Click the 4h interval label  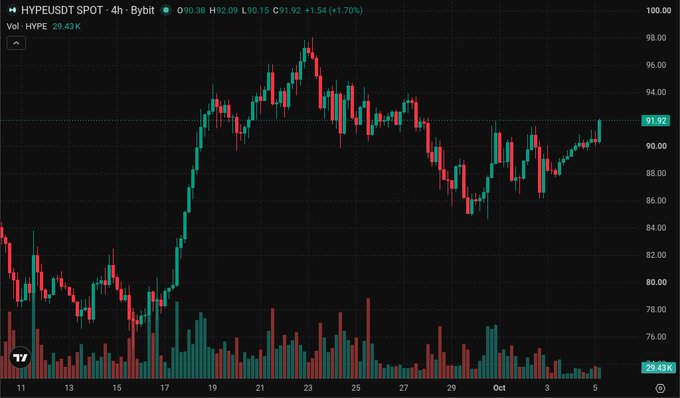coord(117,10)
